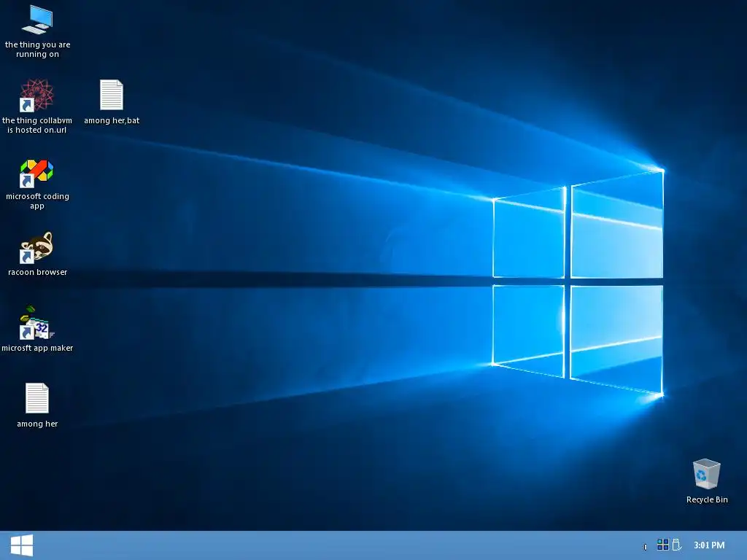Select the 'racoon browser' shortcut icon
Viewport: 747px width, 560px height.
[x=37, y=248]
